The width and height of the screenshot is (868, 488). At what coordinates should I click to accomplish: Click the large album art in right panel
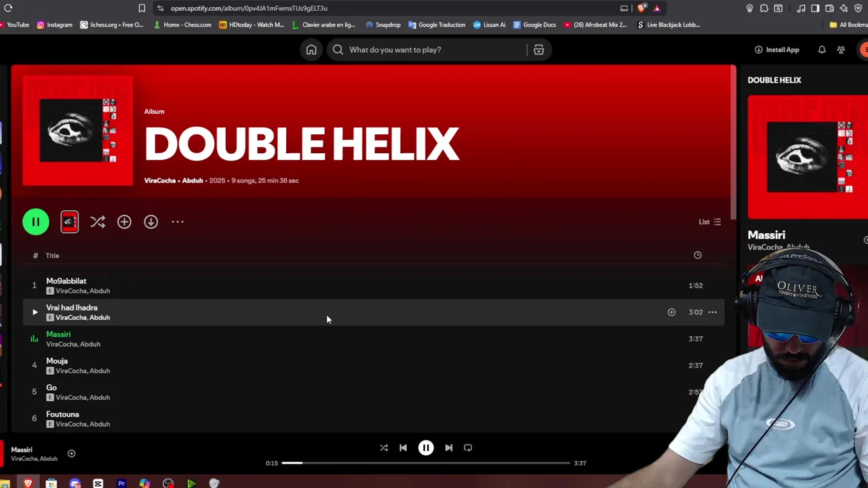point(807,157)
